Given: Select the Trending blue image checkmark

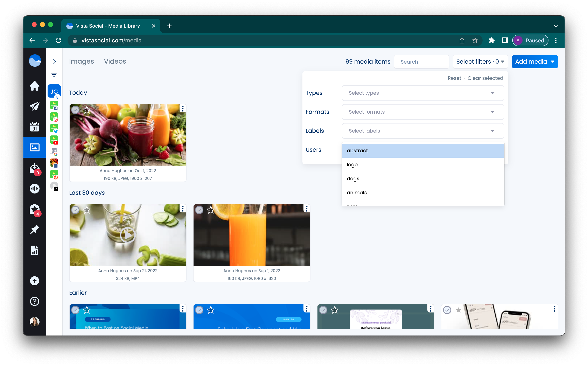Looking at the screenshot, I should click(x=75, y=310).
